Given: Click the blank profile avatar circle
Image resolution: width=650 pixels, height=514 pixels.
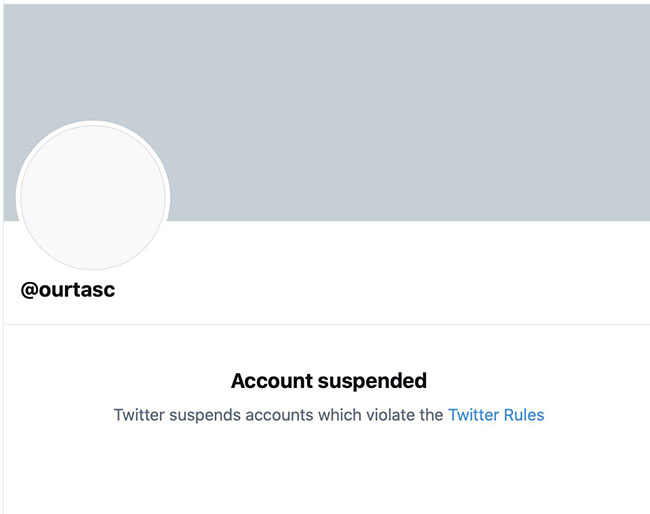Looking at the screenshot, I should click(x=94, y=196).
